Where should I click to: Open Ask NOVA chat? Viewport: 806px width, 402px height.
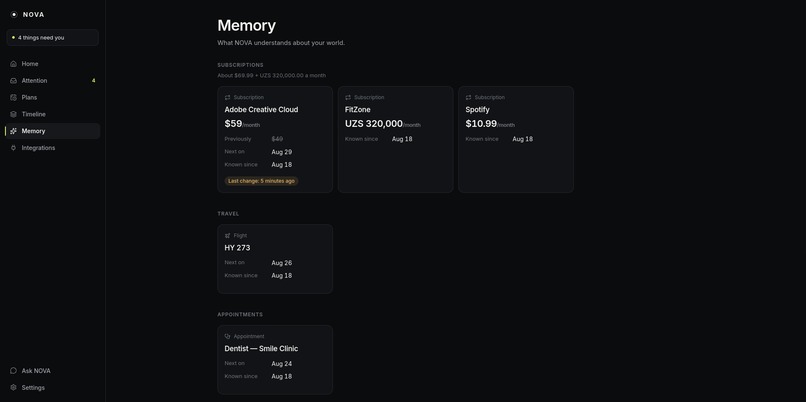click(52, 371)
